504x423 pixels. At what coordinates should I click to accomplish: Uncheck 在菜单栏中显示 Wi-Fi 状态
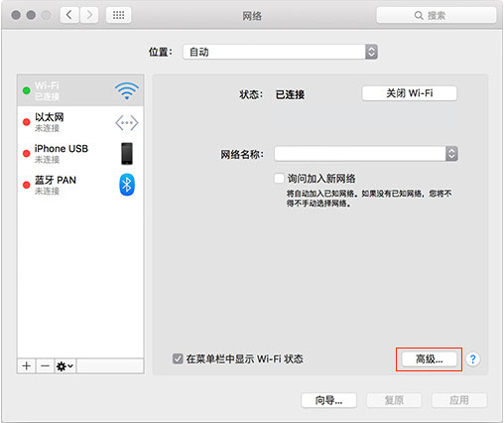coord(178,358)
